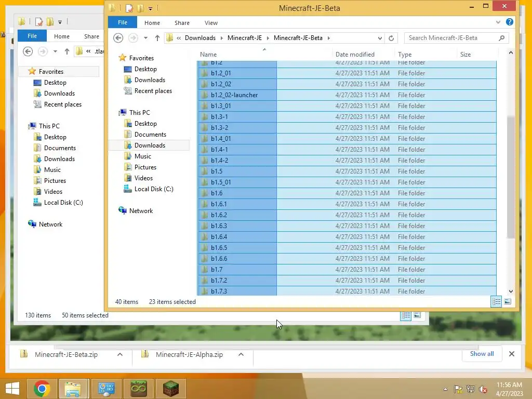
Task: Close the downloads bar
Action: click(512, 354)
